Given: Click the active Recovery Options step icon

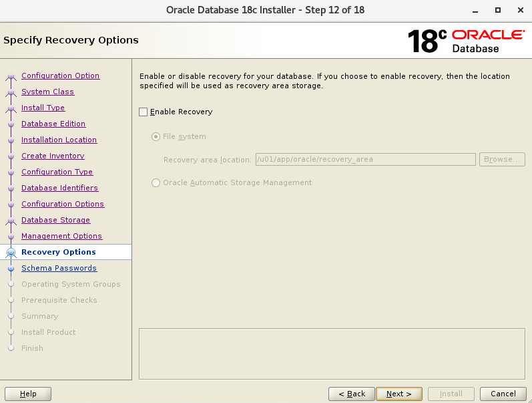Looking at the screenshot, I should pyautogui.click(x=11, y=253).
